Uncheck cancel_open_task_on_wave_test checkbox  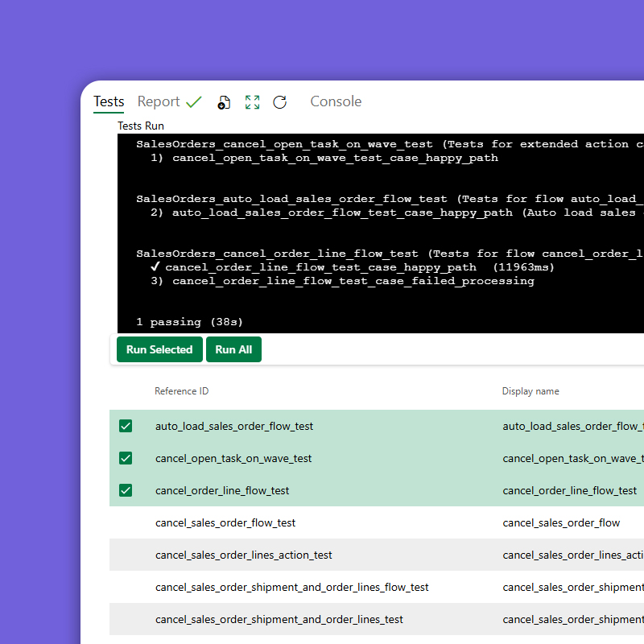126,458
